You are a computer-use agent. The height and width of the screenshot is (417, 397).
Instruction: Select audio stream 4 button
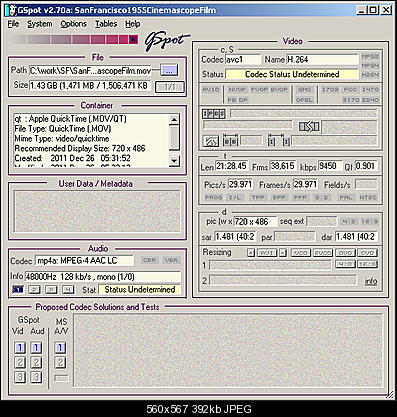pos(68,289)
